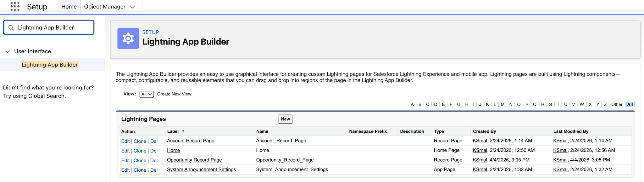This screenshot has width=644, height=182.
Task: Switch to the Home tab
Action: click(x=69, y=7)
